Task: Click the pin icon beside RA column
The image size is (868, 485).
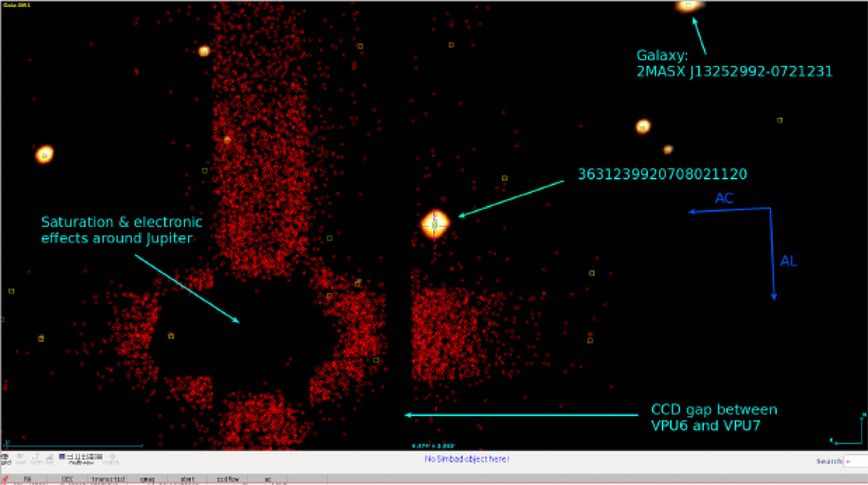Action: pos(5,478)
